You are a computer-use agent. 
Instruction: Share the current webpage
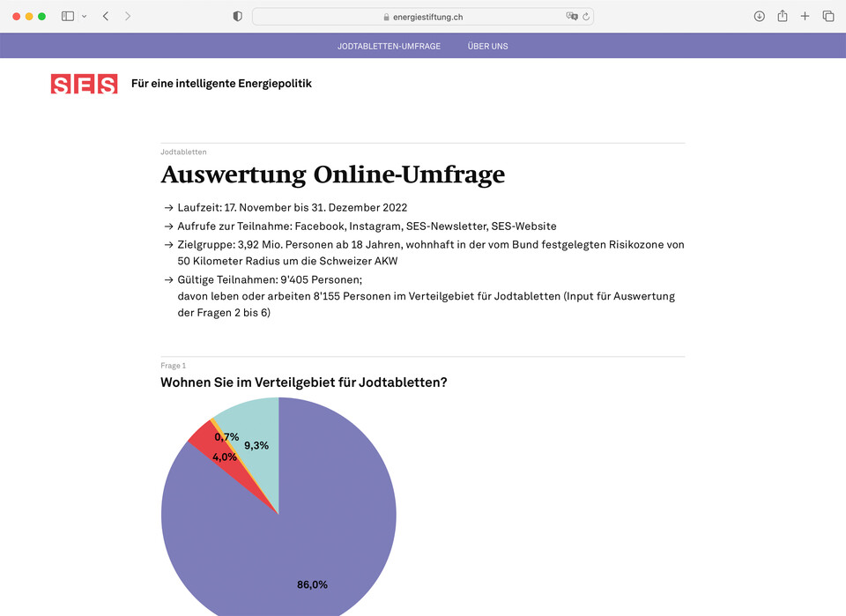click(782, 16)
